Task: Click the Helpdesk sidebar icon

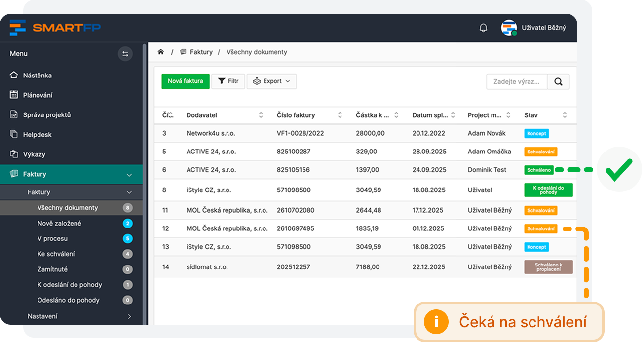Action: pos(14,134)
